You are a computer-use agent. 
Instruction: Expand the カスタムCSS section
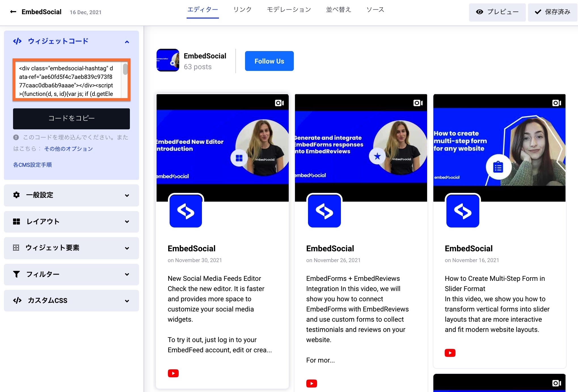71,301
